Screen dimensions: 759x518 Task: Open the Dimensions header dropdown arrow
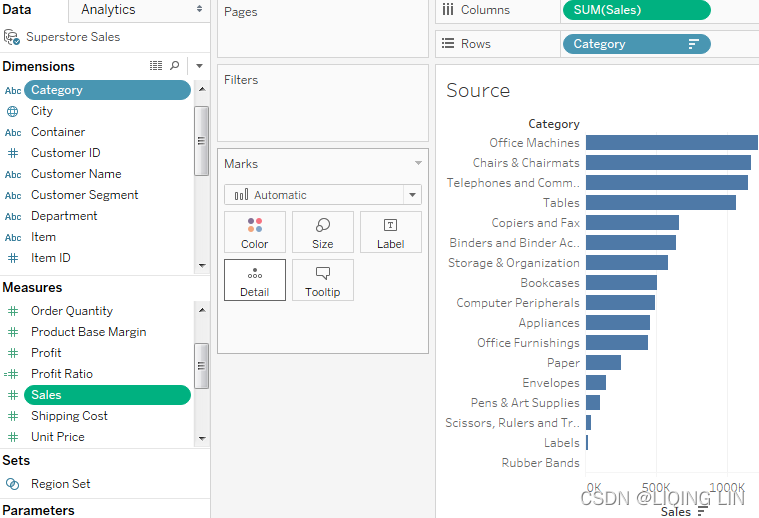pyautogui.click(x=199, y=66)
